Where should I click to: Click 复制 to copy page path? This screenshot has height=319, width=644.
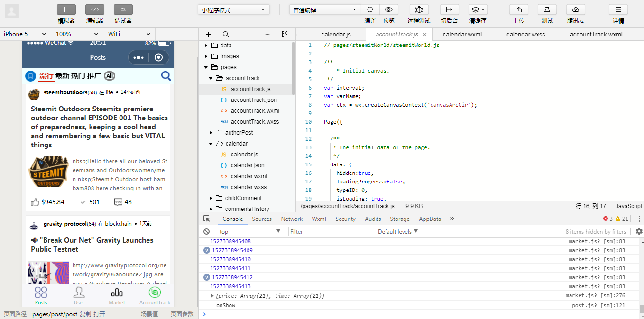(x=85, y=314)
